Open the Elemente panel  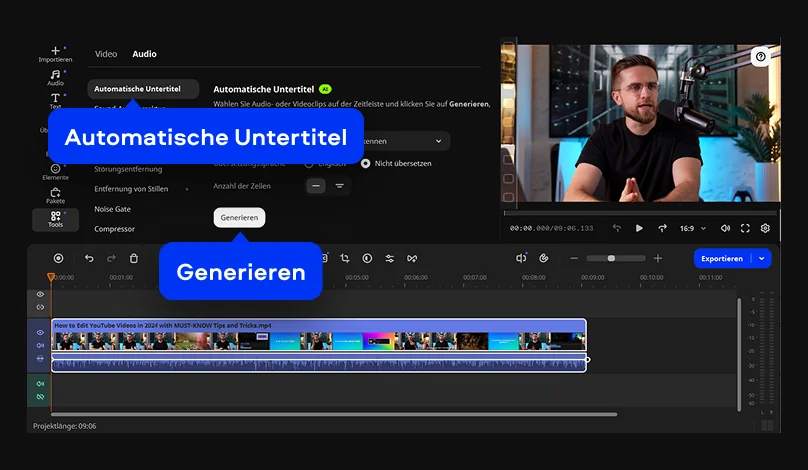click(55, 172)
